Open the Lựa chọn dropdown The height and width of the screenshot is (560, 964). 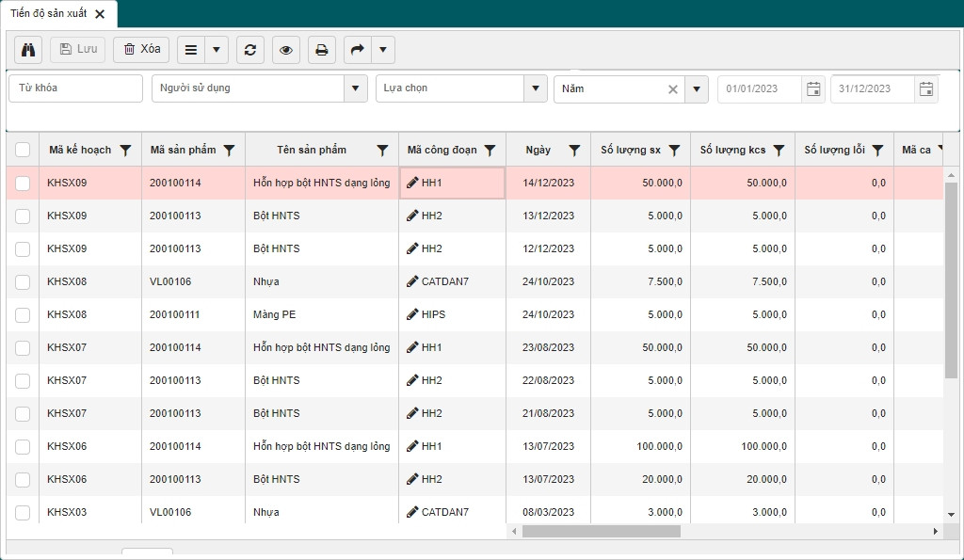tap(536, 88)
